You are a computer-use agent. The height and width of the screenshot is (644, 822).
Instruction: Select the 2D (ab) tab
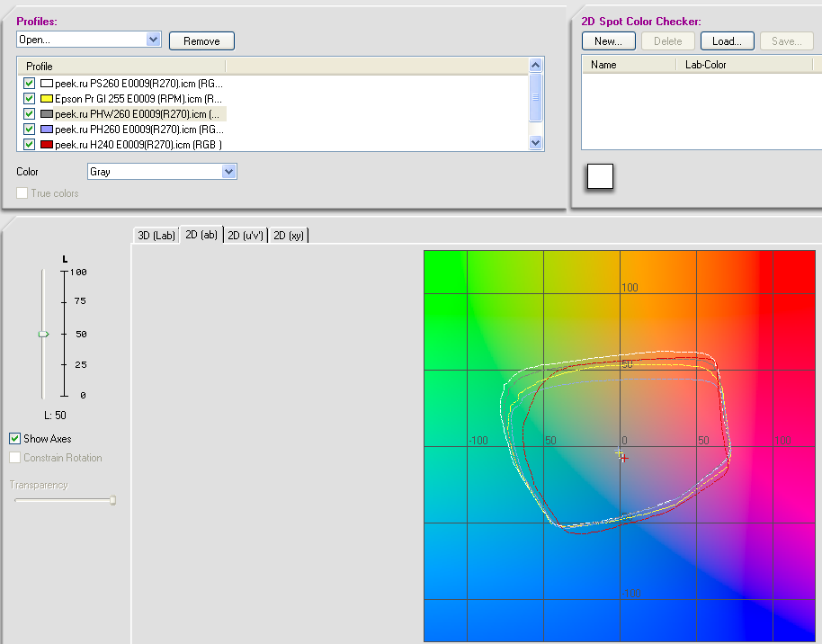(201, 235)
